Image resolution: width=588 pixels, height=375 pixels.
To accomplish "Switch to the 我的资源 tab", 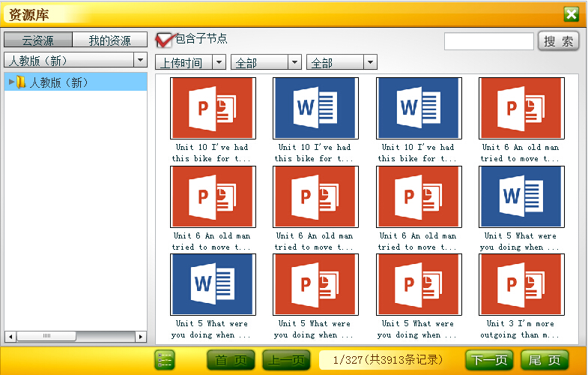I will pos(109,40).
